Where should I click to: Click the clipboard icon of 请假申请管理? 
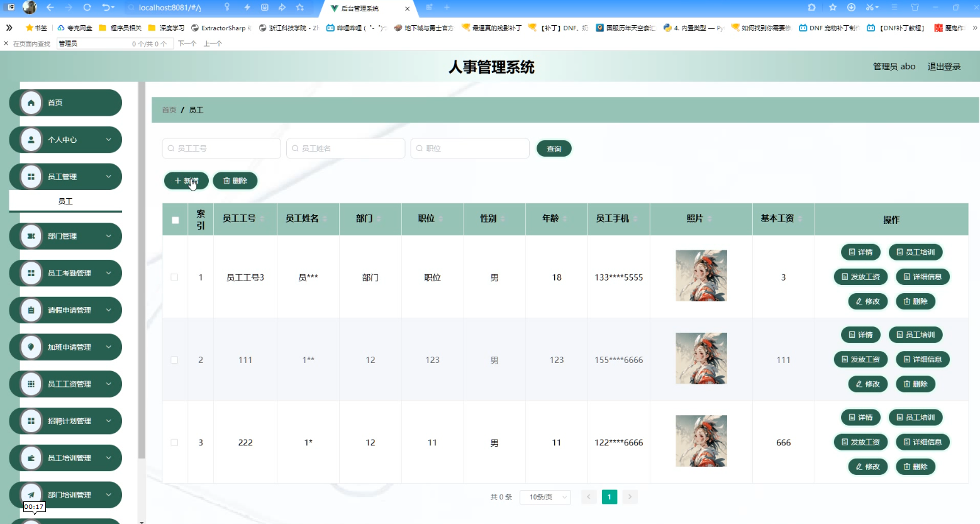(x=31, y=310)
